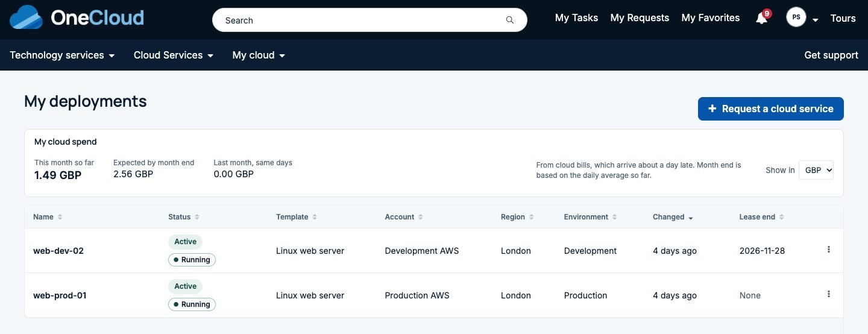Click Running badge of web-prod-01
868x334 pixels.
(x=192, y=304)
